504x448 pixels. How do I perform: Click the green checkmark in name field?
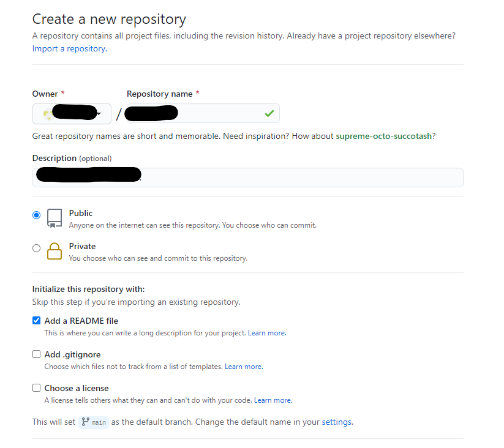coord(269,113)
